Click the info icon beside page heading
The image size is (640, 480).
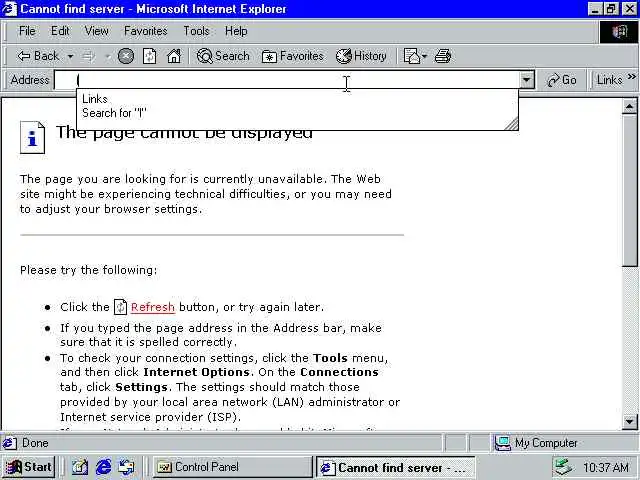coord(32,138)
